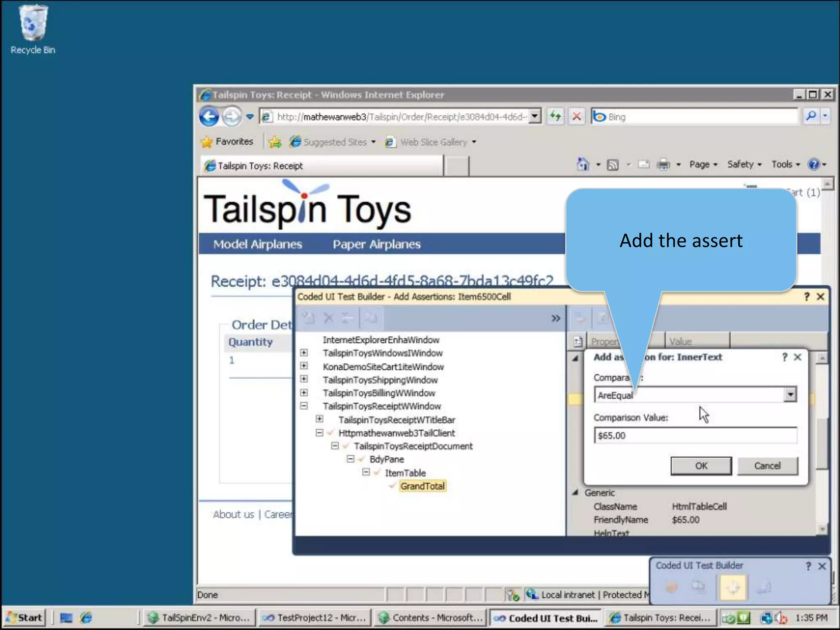This screenshot has height=630, width=840.
Task: Click the Comparison Value text field
Action: point(695,436)
